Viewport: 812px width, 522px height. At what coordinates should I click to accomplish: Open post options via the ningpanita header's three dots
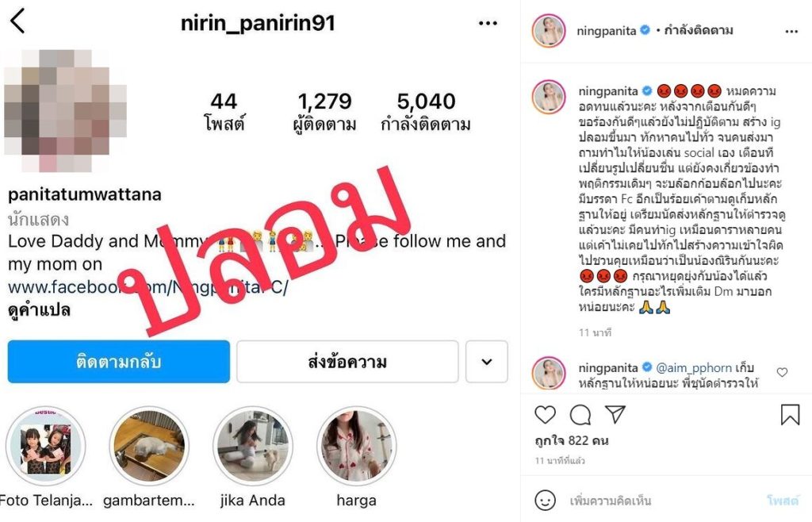click(791, 32)
